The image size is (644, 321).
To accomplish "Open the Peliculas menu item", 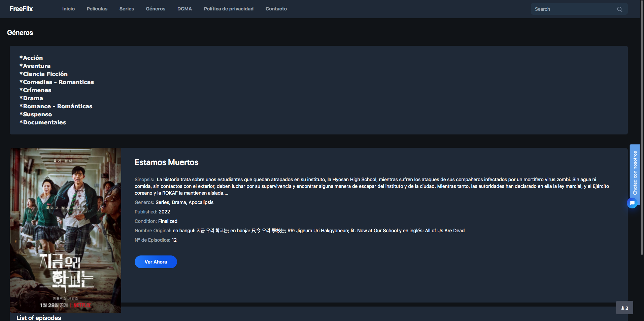I will pyautogui.click(x=97, y=9).
